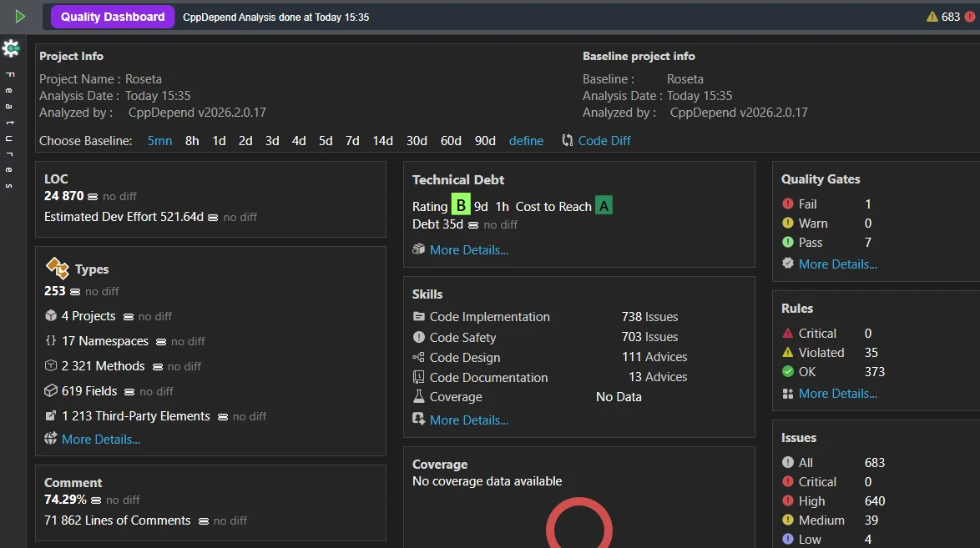Open the Features gear icon in sidebar
The width and height of the screenshot is (980, 548).
coord(11,48)
